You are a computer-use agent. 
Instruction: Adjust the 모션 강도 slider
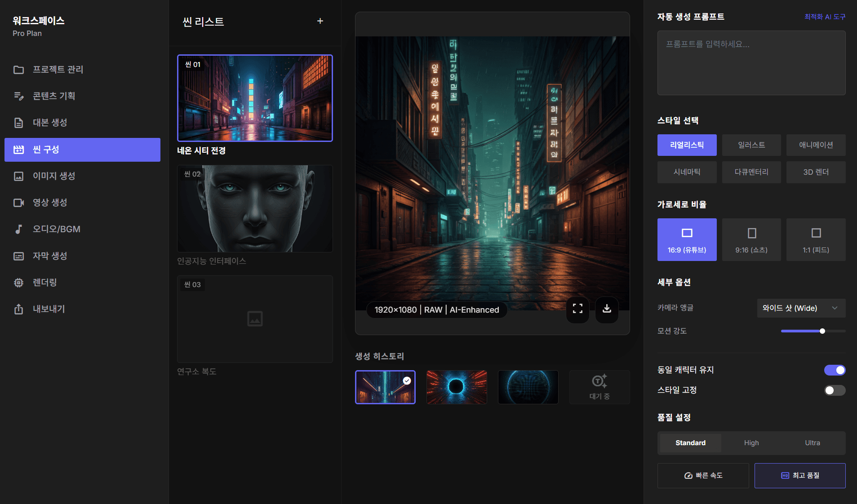tap(813, 331)
